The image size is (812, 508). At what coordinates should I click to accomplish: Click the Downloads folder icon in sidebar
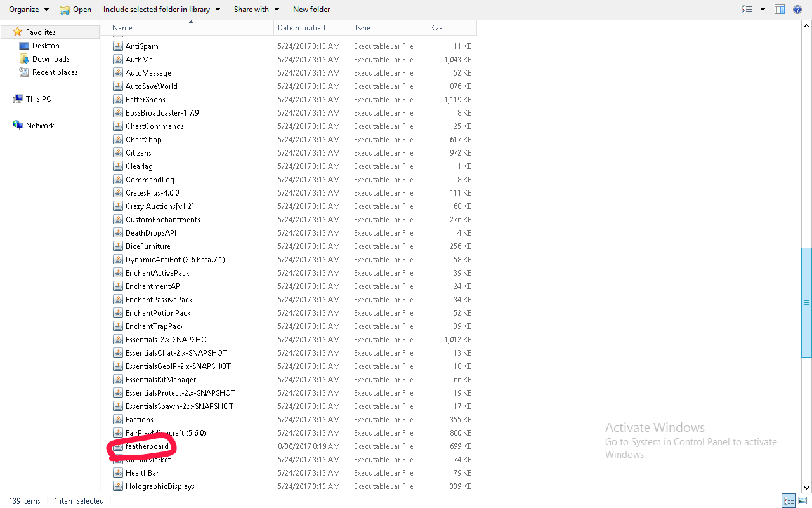pyautogui.click(x=24, y=59)
